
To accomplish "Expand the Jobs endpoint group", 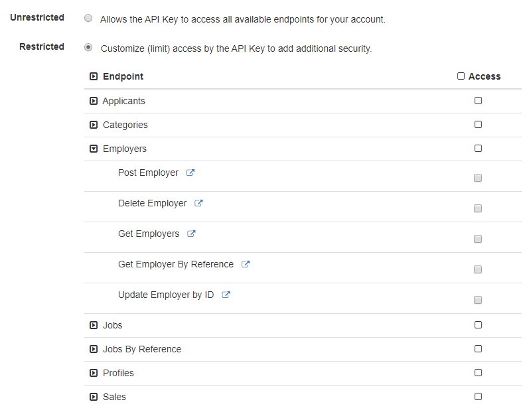I will (94, 325).
